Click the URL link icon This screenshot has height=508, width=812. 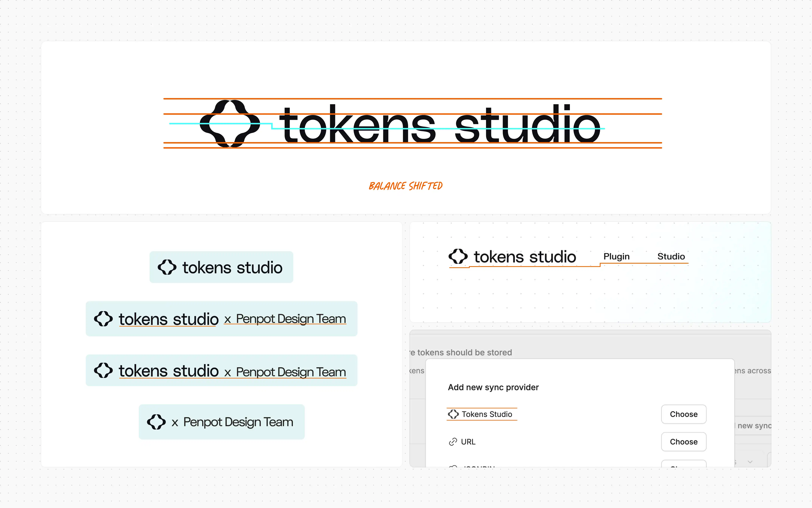[453, 442]
